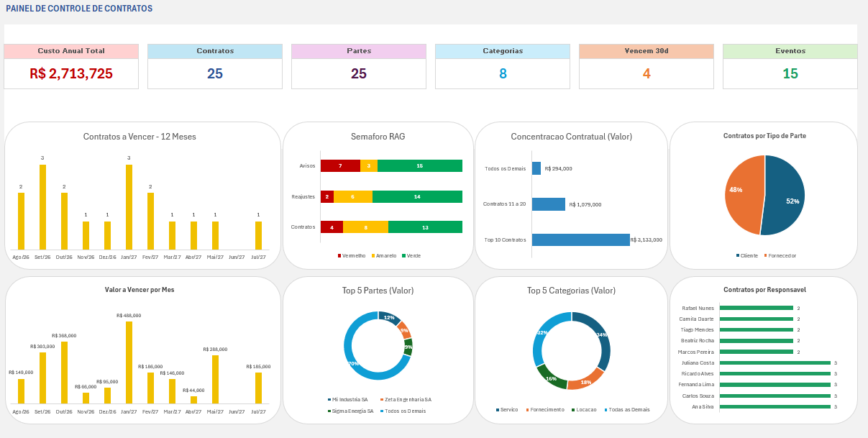Image resolution: width=868 pixels, height=438 pixels.
Task: Click the Sigma Energia SA legend entry
Action: pyautogui.click(x=350, y=411)
